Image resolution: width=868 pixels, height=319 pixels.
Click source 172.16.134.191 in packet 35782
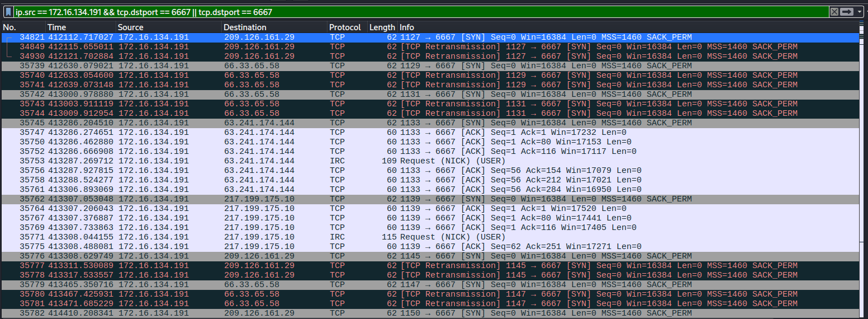154,313
